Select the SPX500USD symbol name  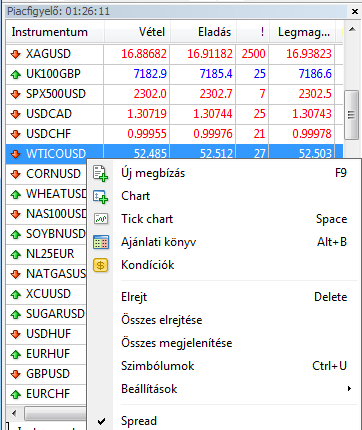(56, 94)
